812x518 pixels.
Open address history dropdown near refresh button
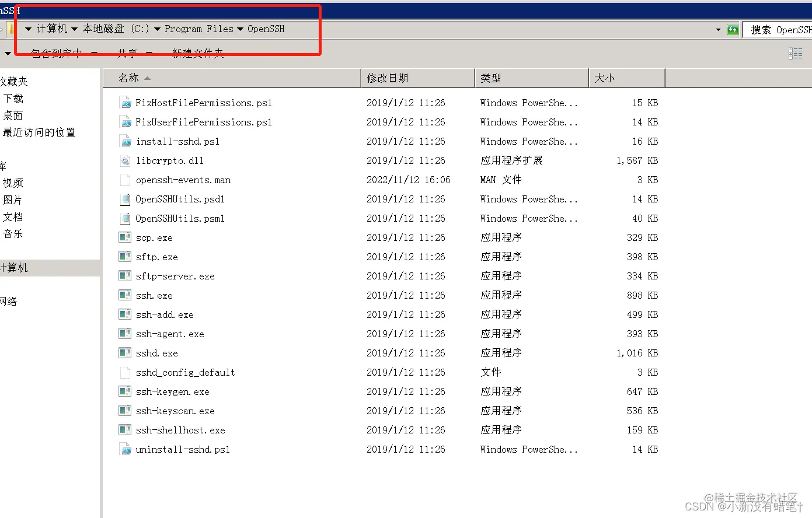click(718, 30)
